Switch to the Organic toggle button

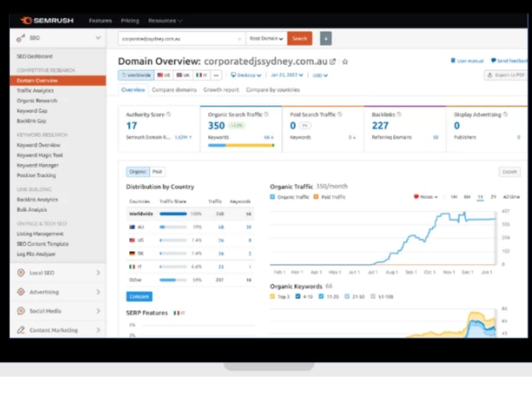(138, 172)
